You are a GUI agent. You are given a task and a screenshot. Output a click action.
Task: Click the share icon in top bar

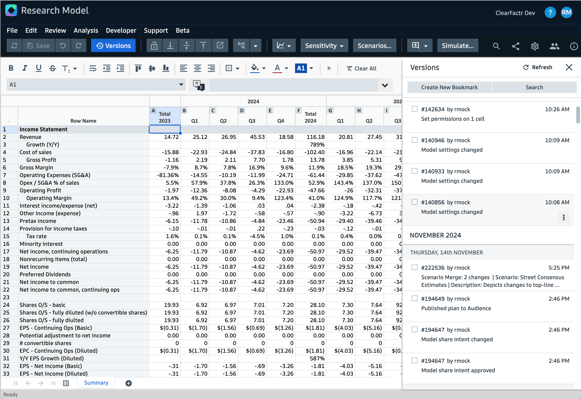coord(515,46)
